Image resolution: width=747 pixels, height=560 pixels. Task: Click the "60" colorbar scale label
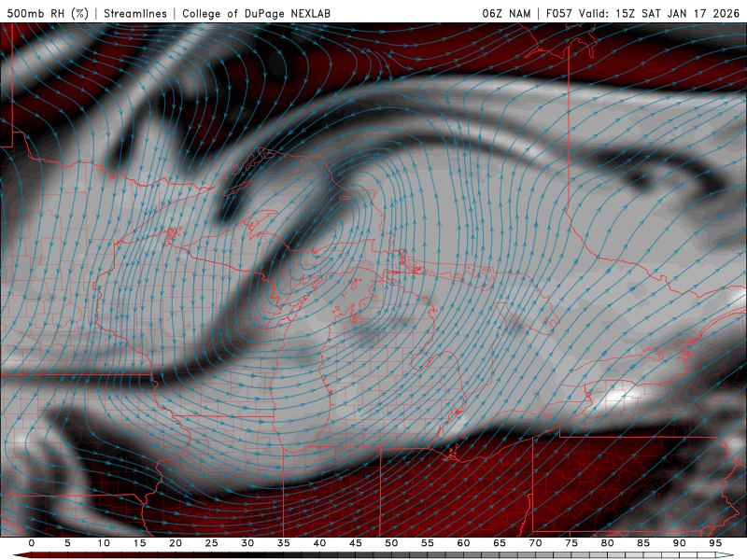(x=463, y=543)
